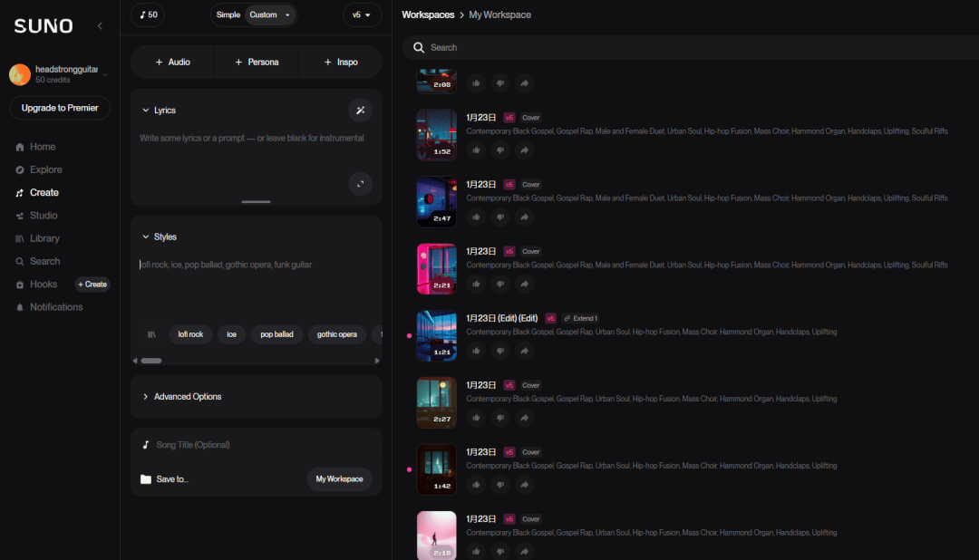The image size is (979, 560).
Task: Click the style chips horizontal scrollbar
Action: coord(151,361)
